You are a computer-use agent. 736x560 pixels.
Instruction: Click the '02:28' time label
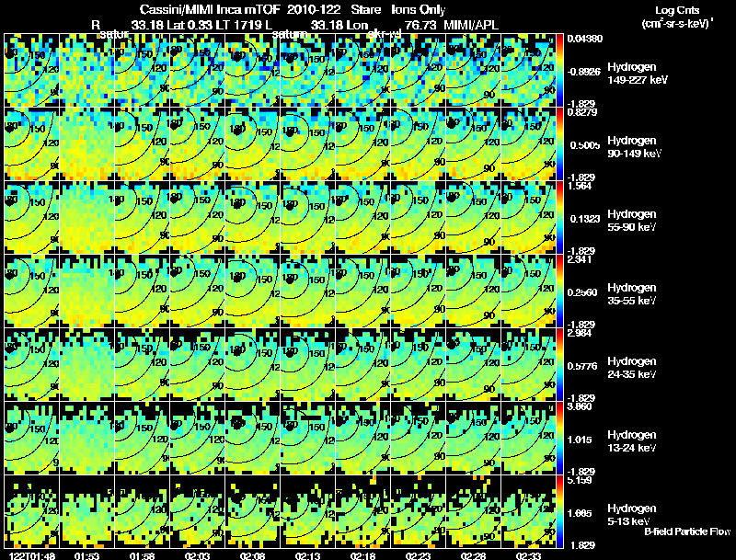click(x=473, y=555)
